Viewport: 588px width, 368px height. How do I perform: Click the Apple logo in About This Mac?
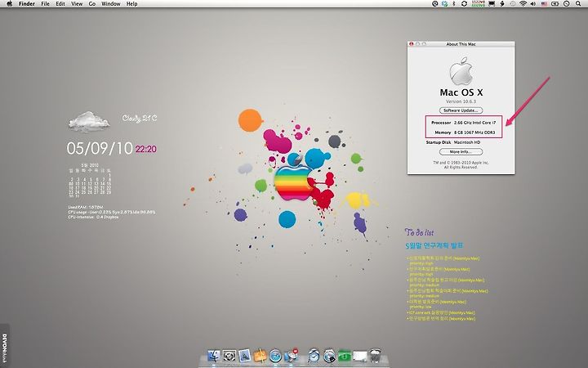pos(461,71)
